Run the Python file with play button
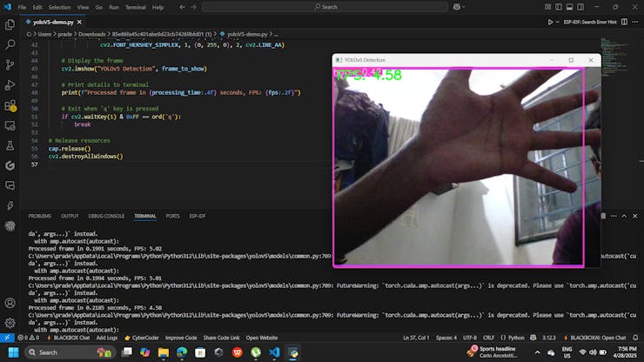Viewport: 644px width, 362px height. [x=550, y=22]
